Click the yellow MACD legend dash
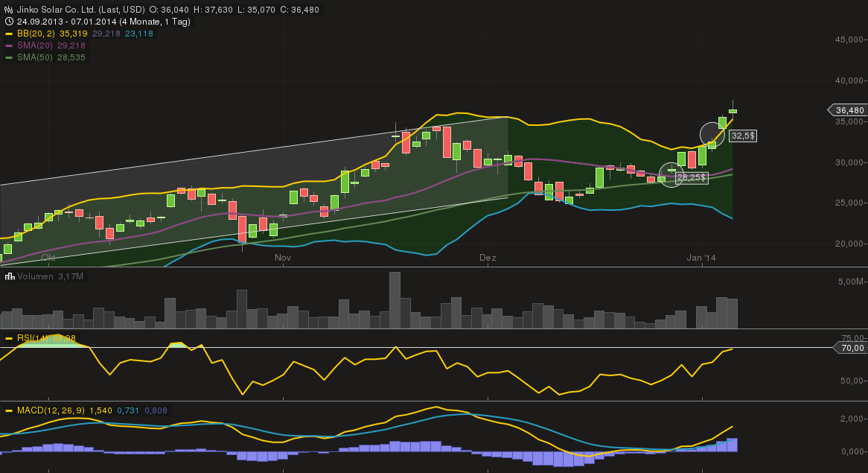The image size is (868, 473). coord(9,411)
